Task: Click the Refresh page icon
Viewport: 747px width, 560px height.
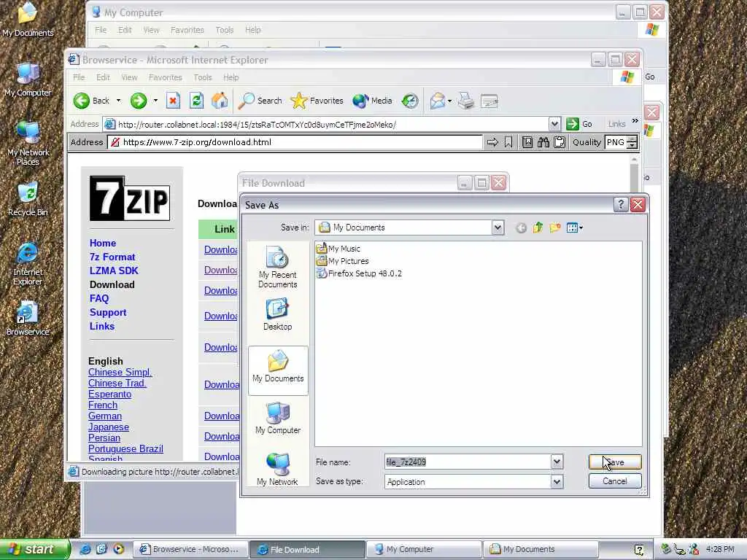Action: [x=196, y=101]
